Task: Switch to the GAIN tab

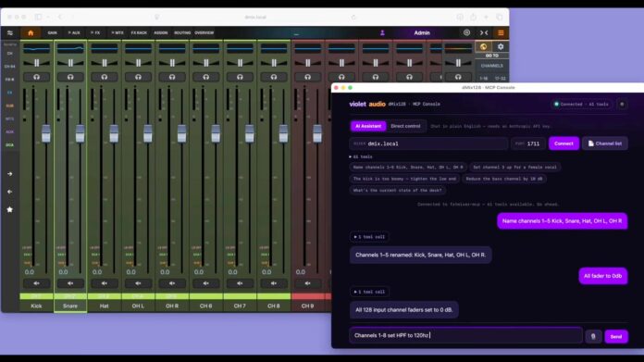Action: [x=52, y=33]
